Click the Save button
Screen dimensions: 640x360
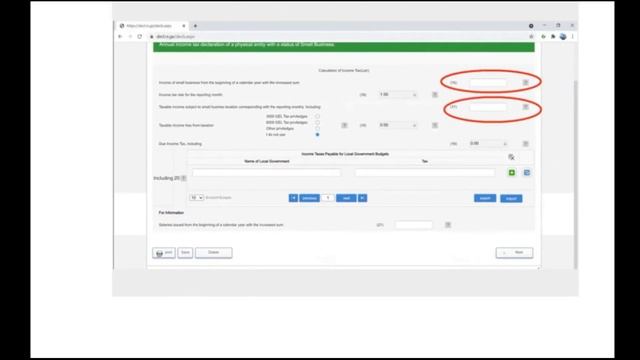coord(185,253)
